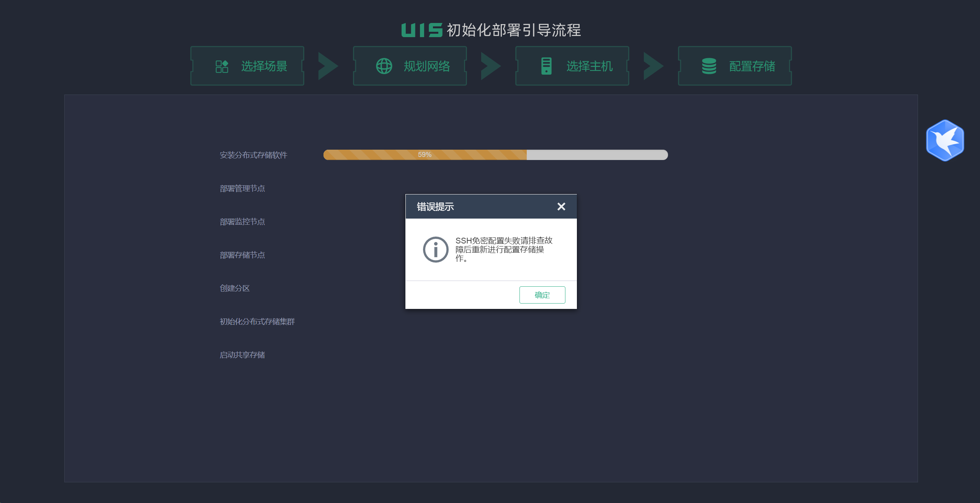Switch to the 规划网络 step
Viewport: 980px width, 503px height.
pyautogui.click(x=426, y=66)
